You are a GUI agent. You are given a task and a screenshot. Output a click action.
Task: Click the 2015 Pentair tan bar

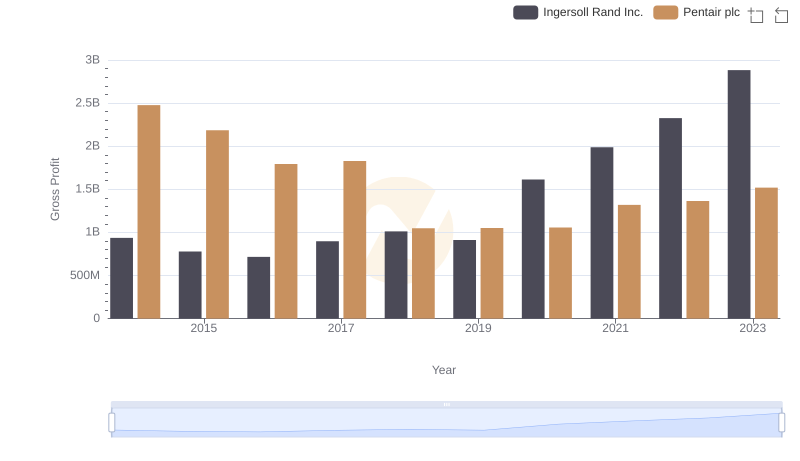coord(217,224)
